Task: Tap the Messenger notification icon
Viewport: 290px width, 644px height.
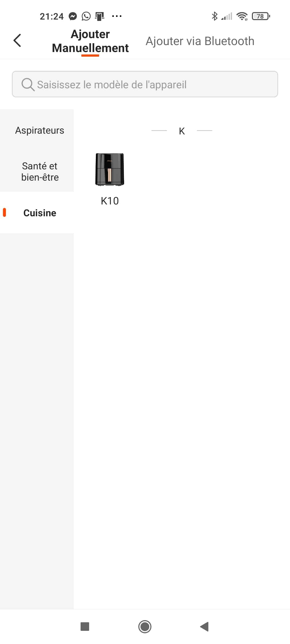Action: (x=73, y=16)
